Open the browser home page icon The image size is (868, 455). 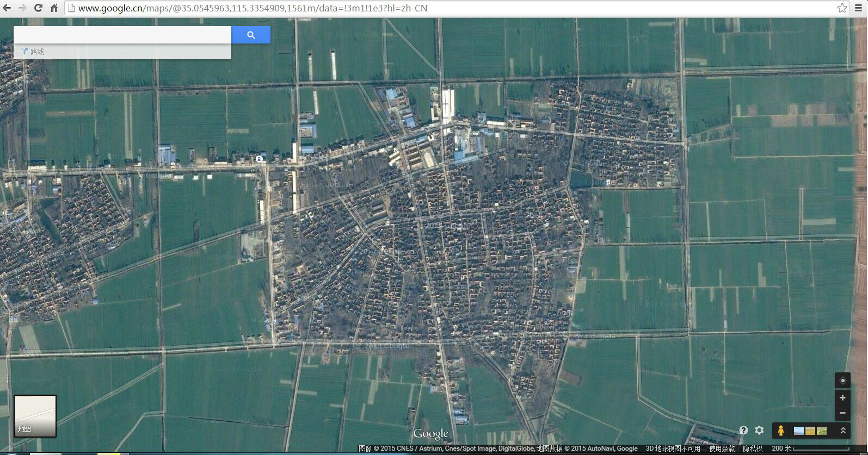54,8
